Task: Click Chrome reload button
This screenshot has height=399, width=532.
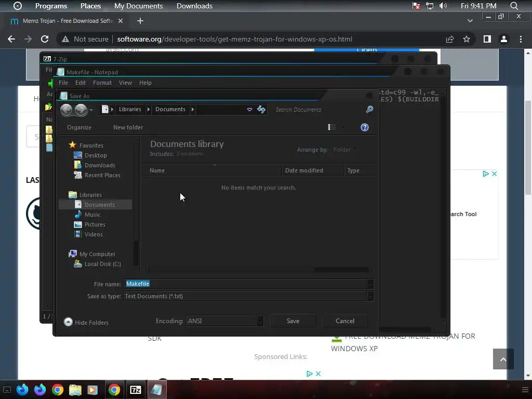Action: click(45, 39)
